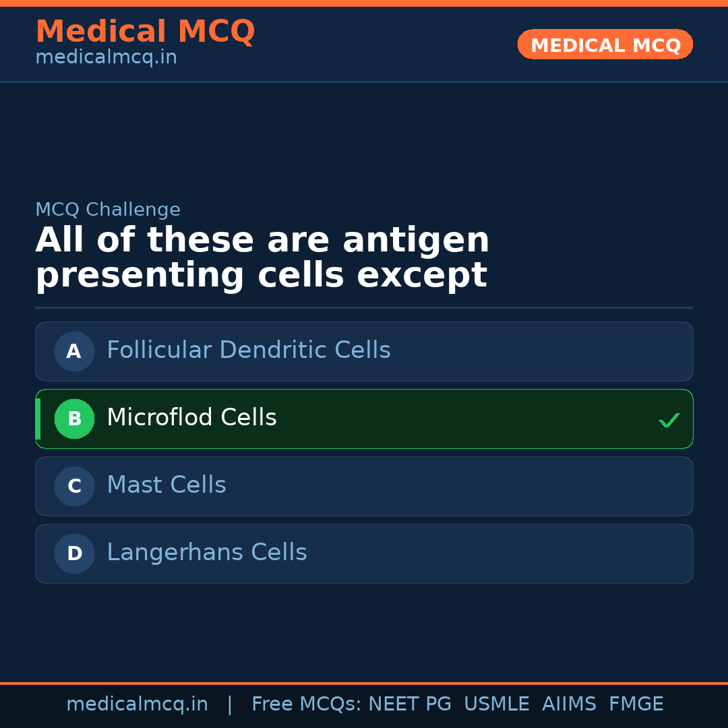The width and height of the screenshot is (728, 728).
Task: Click the letter C circle badge
Action: [x=74, y=486]
